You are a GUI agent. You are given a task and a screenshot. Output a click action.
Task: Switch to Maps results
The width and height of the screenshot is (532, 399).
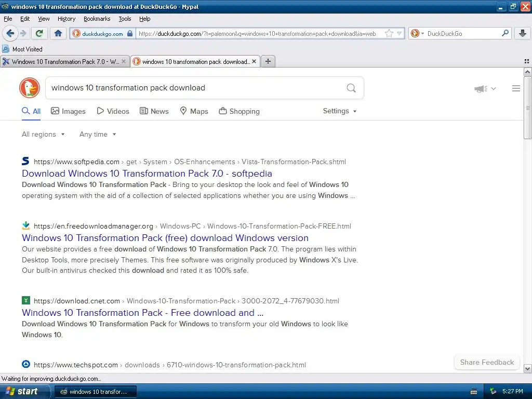[x=194, y=111]
